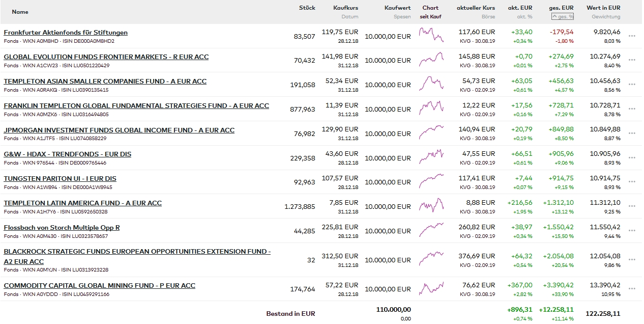Open more options for Frankfurter Aktienfonds row
The image size is (644, 324).
[x=632, y=36]
